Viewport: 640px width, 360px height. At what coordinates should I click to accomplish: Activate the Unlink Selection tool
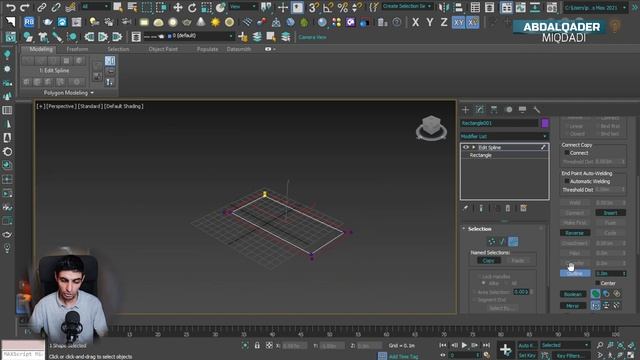tap(56, 7)
